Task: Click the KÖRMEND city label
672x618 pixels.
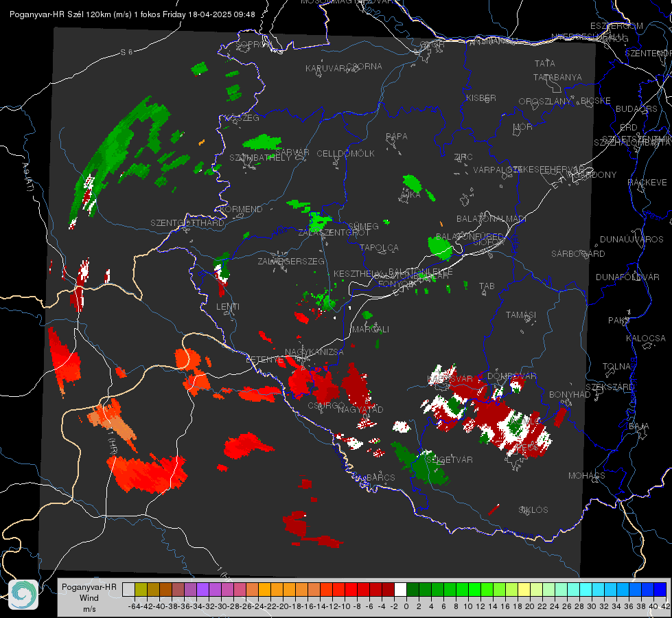Action: (x=242, y=209)
